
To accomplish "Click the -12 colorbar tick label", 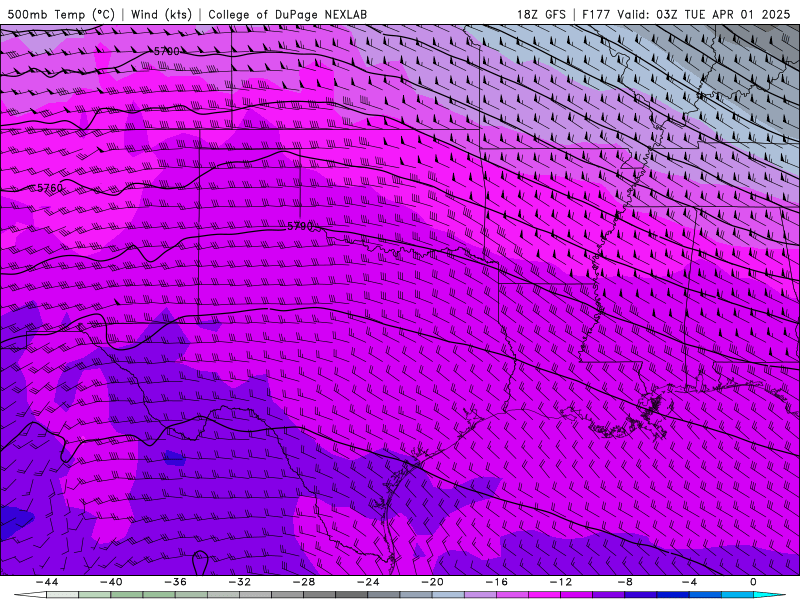I will [561, 582].
